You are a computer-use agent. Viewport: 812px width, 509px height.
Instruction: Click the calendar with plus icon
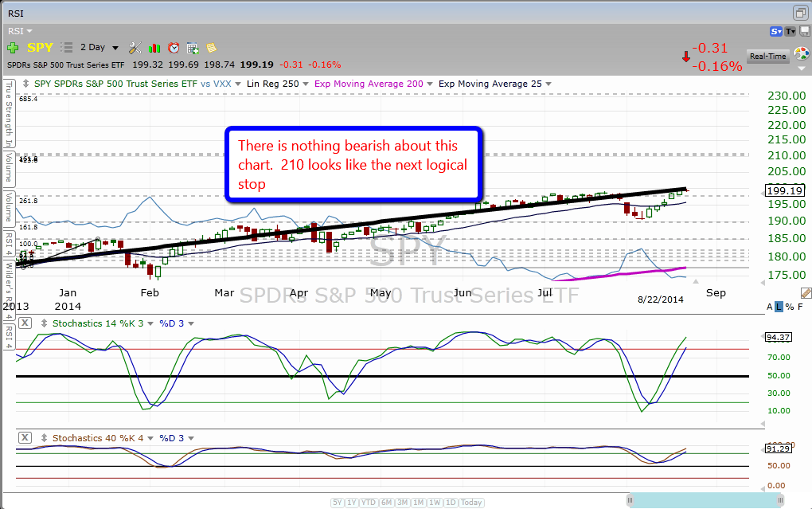(192, 48)
